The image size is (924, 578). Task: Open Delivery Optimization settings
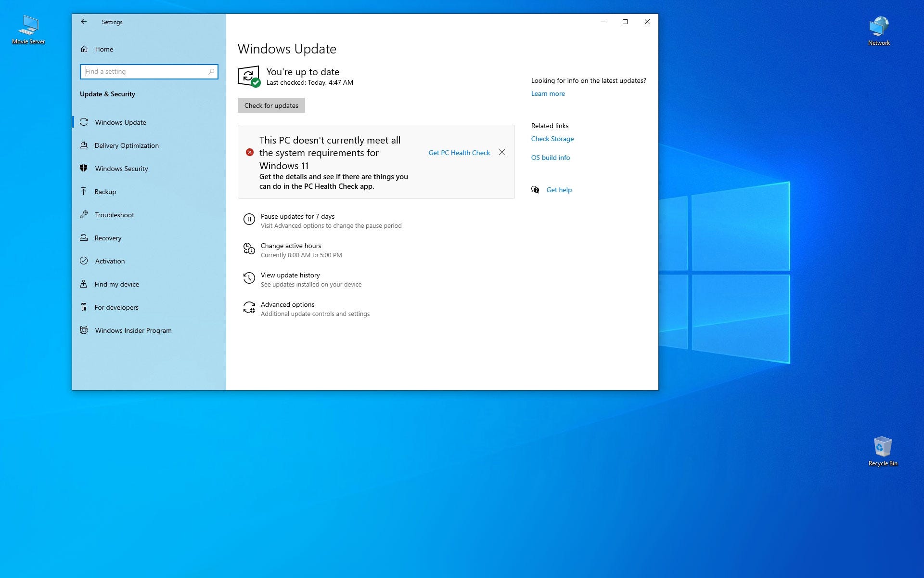149,145
